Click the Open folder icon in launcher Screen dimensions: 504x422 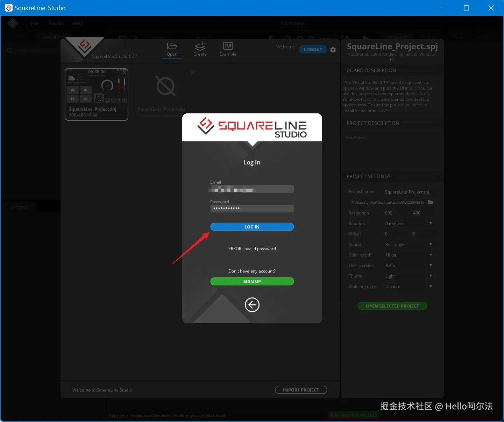click(172, 46)
